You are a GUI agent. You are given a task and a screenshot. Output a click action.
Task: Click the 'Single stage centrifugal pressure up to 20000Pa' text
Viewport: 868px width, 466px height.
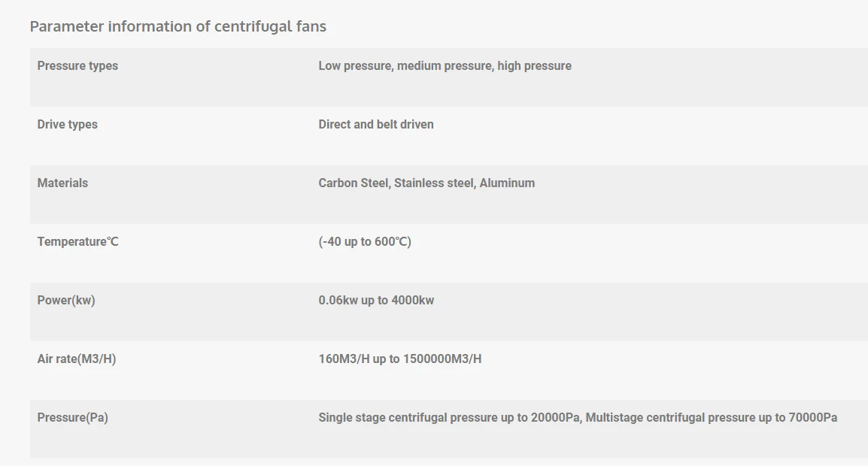[449, 418]
